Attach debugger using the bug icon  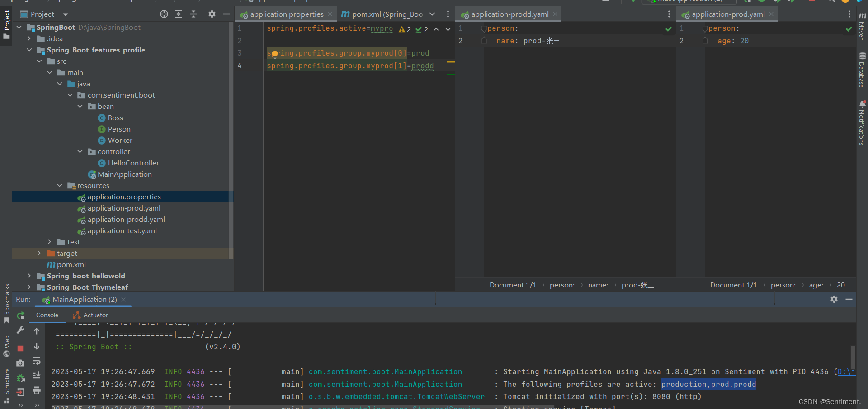point(20,378)
